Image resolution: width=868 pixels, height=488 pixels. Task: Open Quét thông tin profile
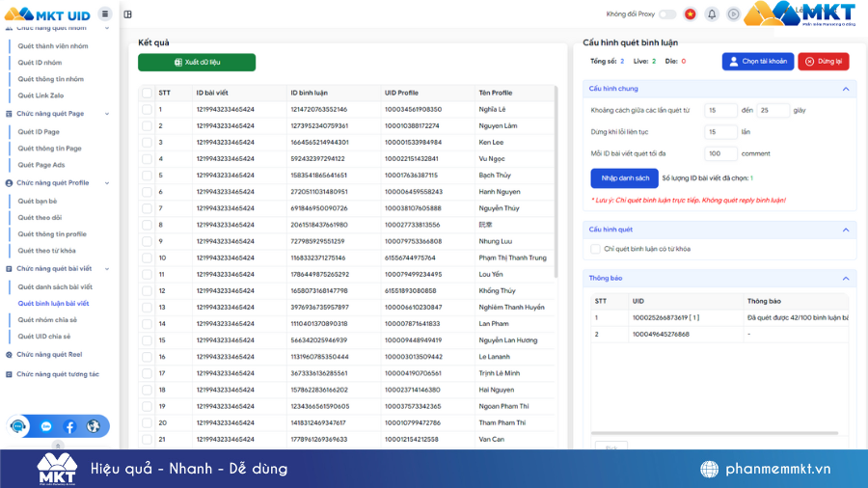[52, 234]
